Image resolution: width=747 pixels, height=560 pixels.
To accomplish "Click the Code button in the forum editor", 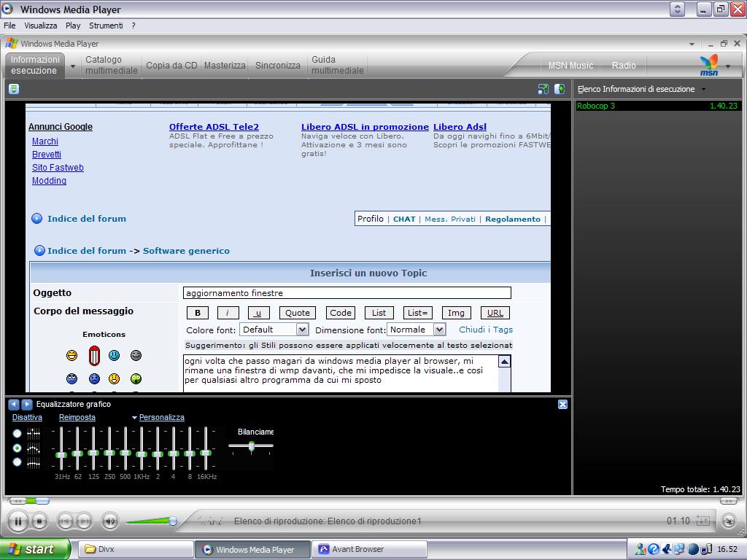I will pos(341,313).
